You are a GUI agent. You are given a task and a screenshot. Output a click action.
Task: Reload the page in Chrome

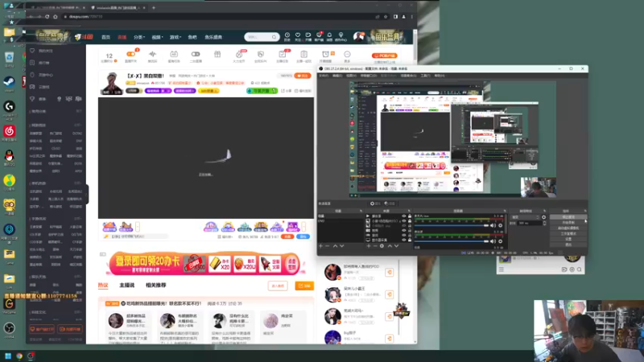(x=47, y=17)
